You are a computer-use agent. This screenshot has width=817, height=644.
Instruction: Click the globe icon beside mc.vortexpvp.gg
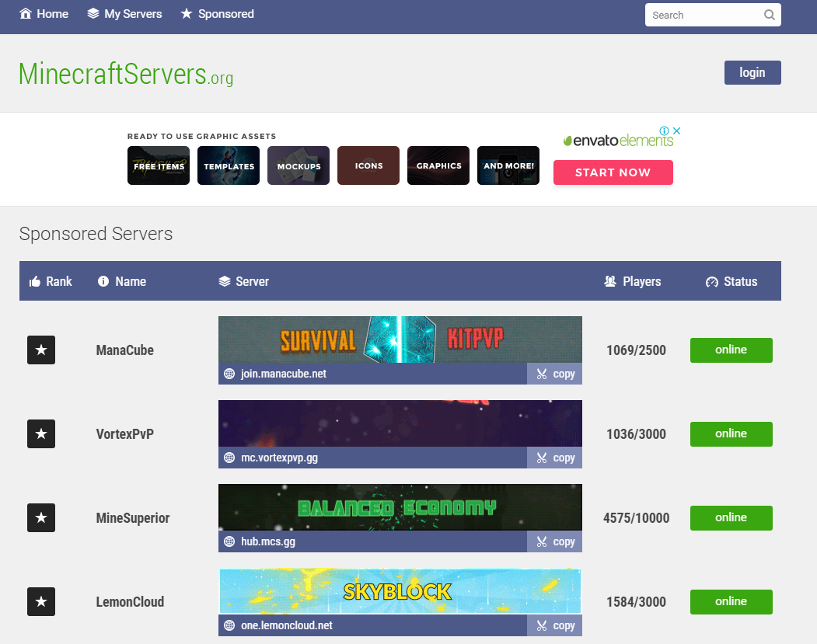(x=229, y=458)
